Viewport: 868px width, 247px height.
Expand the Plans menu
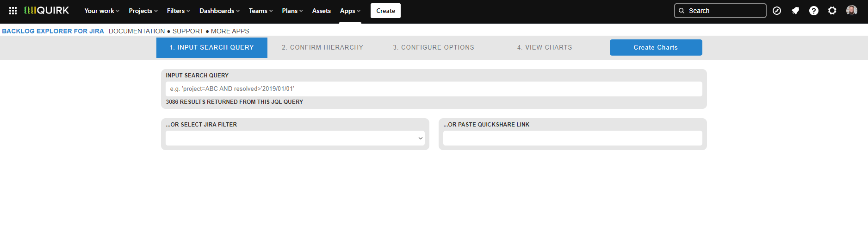click(292, 11)
